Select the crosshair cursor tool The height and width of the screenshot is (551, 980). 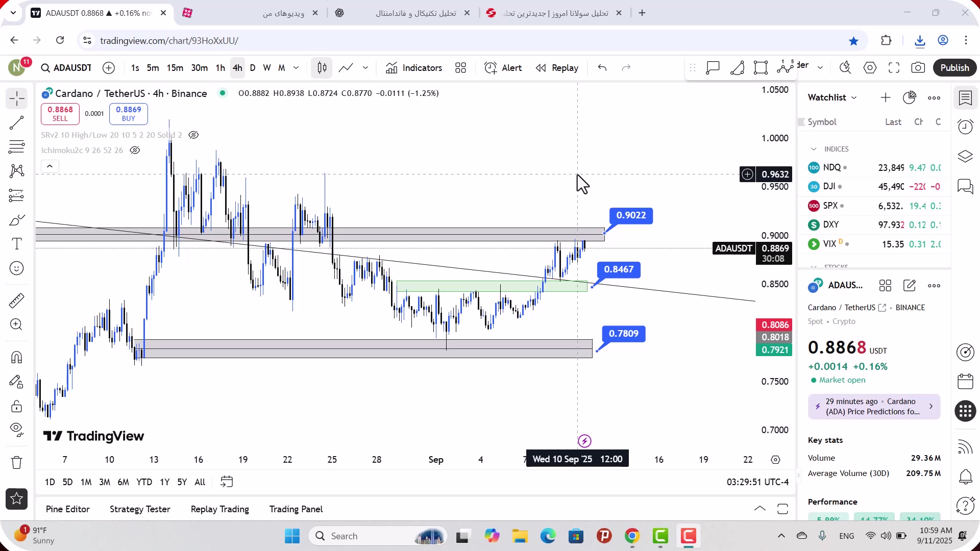pyautogui.click(x=16, y=98)
